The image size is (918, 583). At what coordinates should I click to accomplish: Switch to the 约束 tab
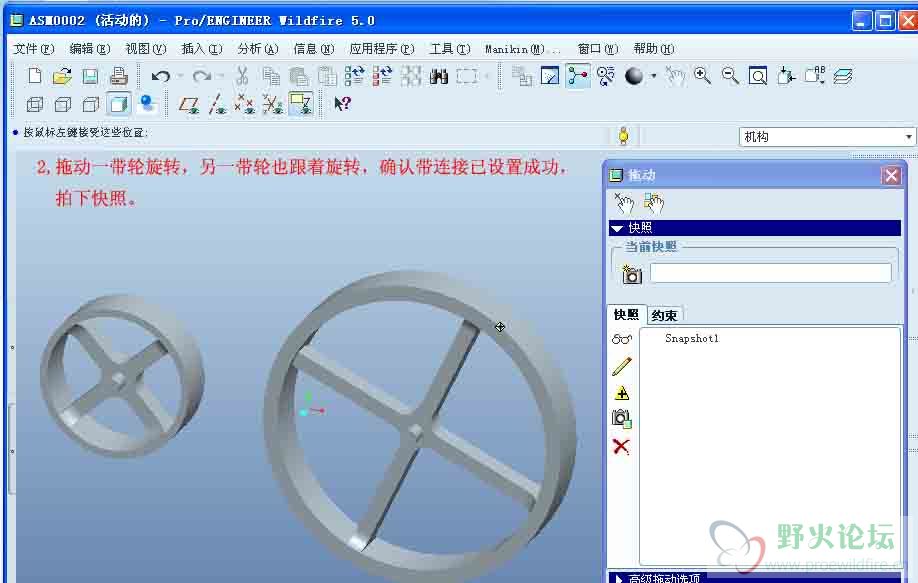click(x=664, y=315)
